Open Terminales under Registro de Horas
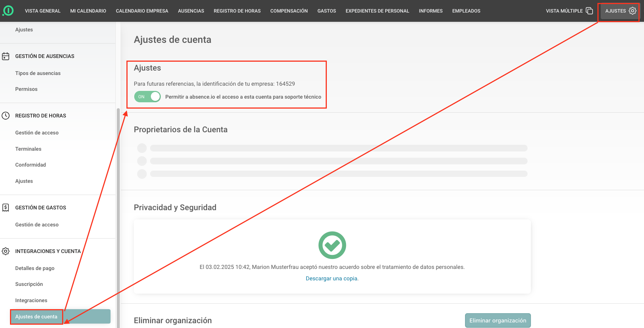The width and height of the screenshot is (644, 328). [x=28, y=149]
